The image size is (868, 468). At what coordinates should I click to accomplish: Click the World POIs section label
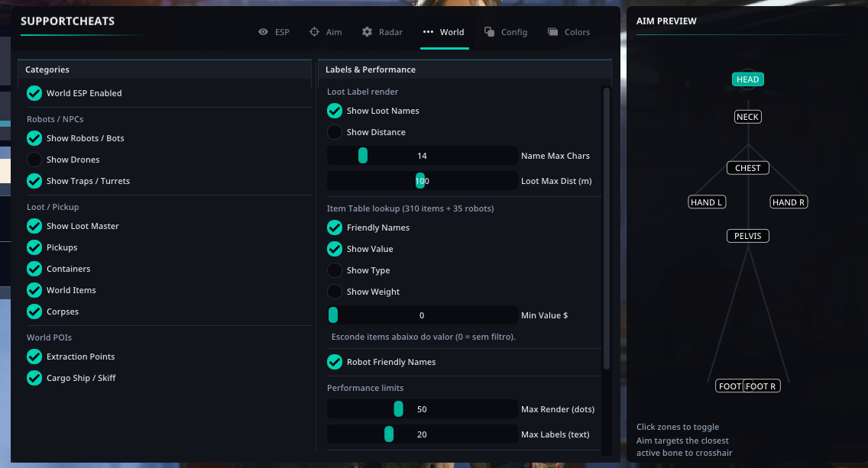point(49,337)
